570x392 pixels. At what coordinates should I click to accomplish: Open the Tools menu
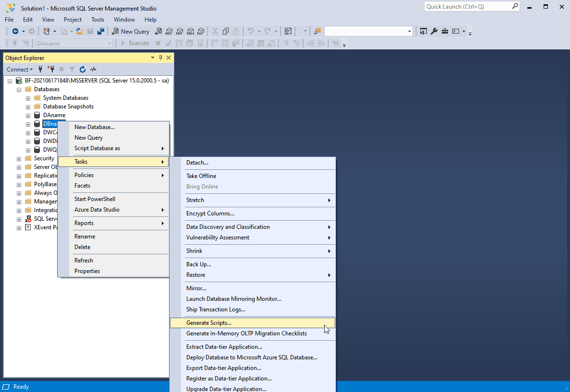tap(97, 20)
